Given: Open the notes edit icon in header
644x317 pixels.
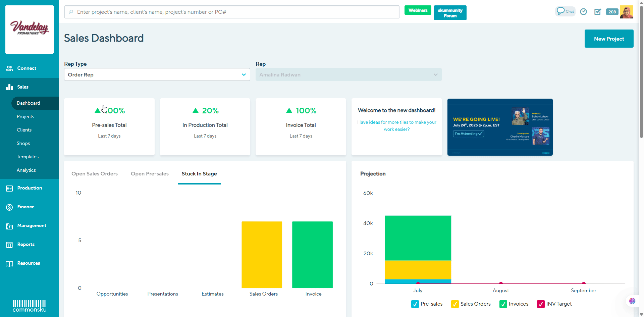Looking at the screenshot, I should click(598, 12).
